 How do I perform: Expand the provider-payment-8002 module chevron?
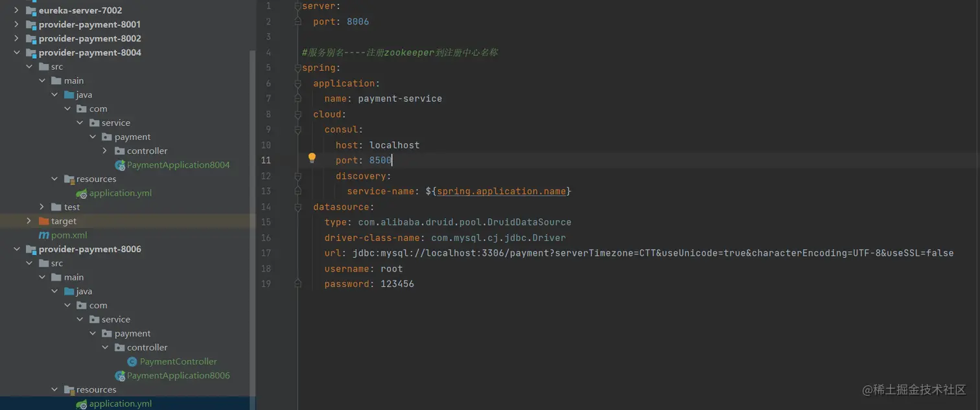[16, 39]
